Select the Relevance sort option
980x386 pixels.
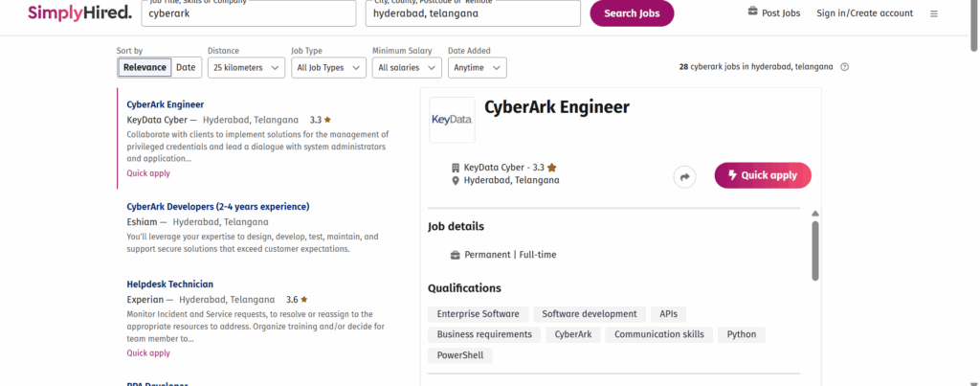pyautogui.click(x=145, y=67)
